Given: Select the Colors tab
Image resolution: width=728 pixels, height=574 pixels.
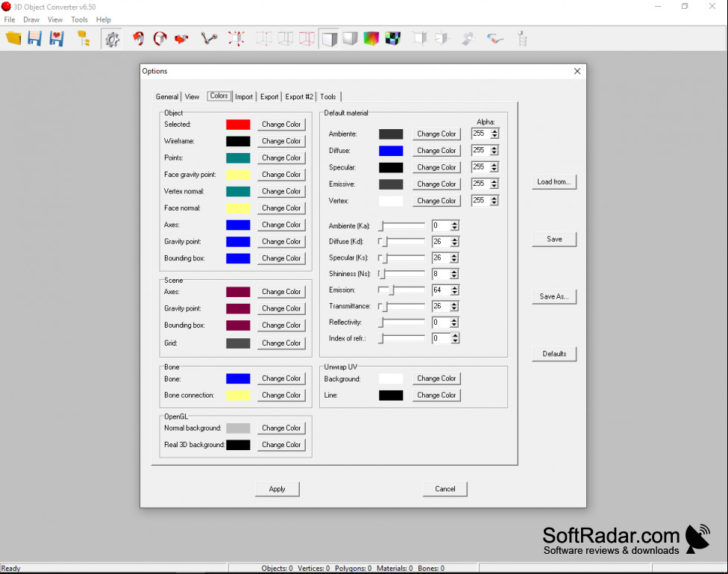Looking at the screenshot, I should coord(219,96).
